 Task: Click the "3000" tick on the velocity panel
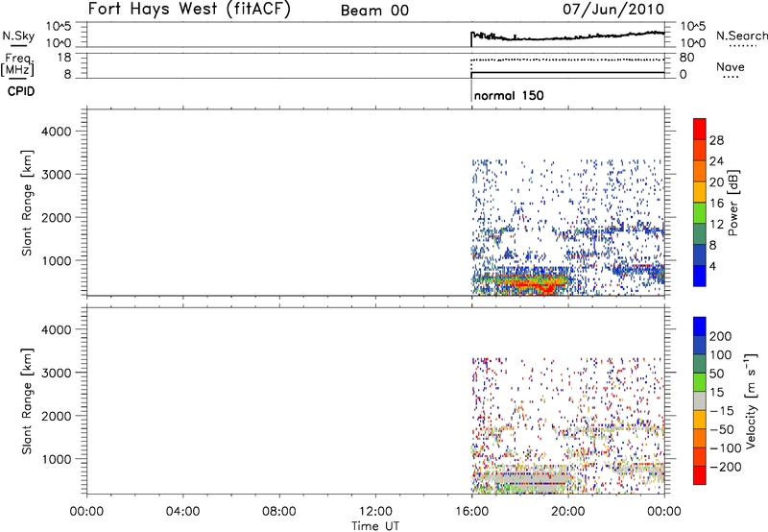[x=56, y=373]
